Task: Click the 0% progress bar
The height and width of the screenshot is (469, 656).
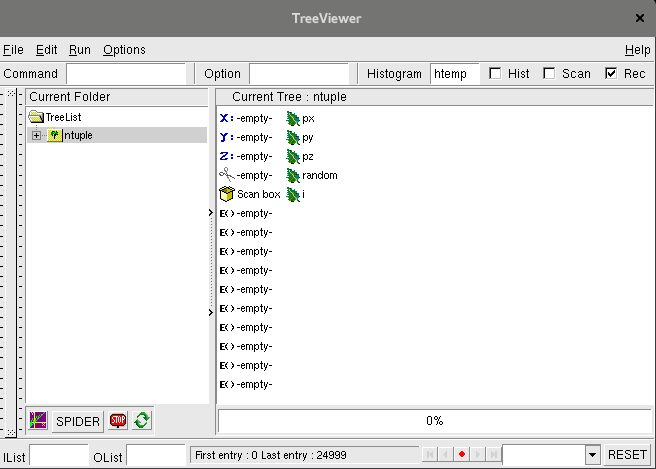Action: (435, 421)
